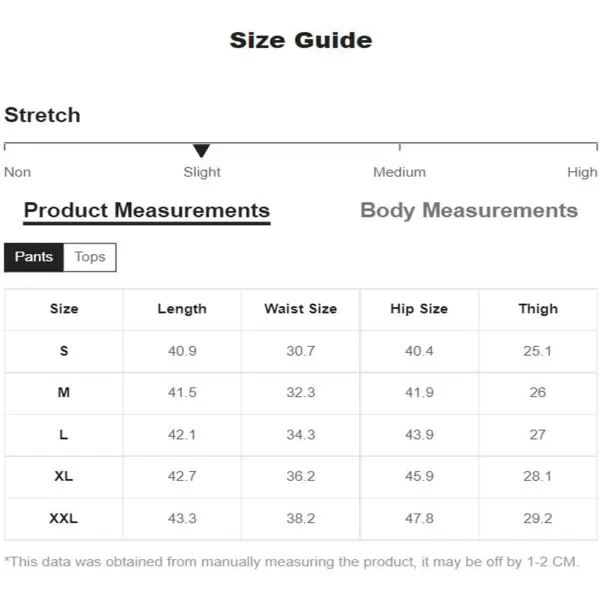Image resolution: width=600 pixels, height=600 pixels.
Task: Switch to the Product Measurements tab
Action: [147, 211]
